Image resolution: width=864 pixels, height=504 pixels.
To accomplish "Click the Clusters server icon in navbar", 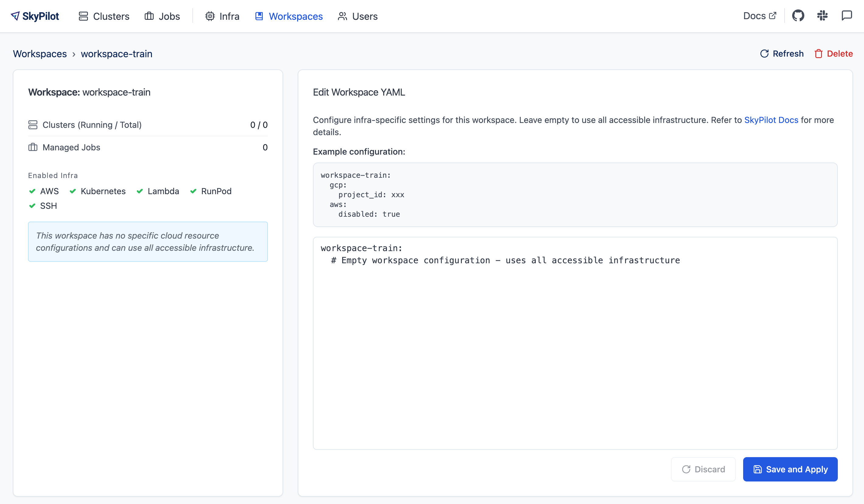I will 83,16.
